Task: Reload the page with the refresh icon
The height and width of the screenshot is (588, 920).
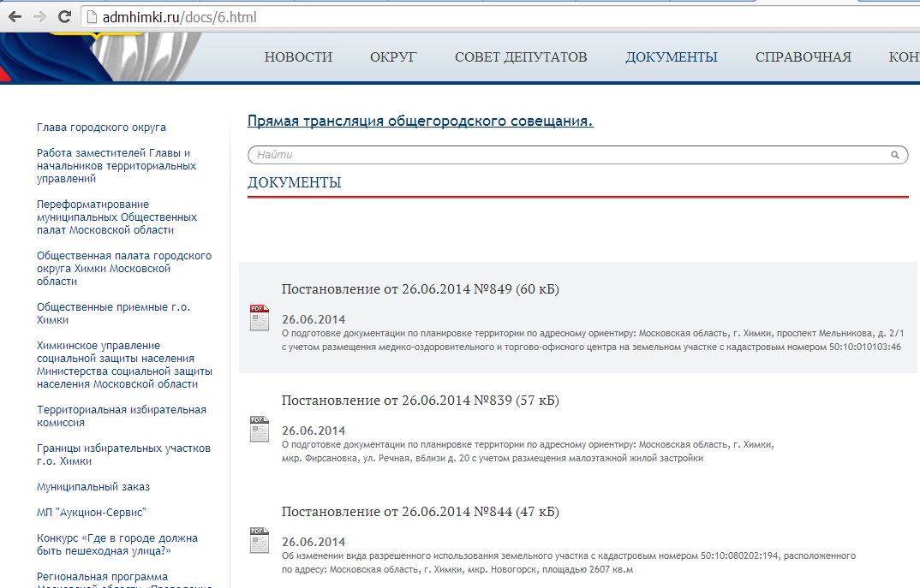Action: tap(64, 16)
